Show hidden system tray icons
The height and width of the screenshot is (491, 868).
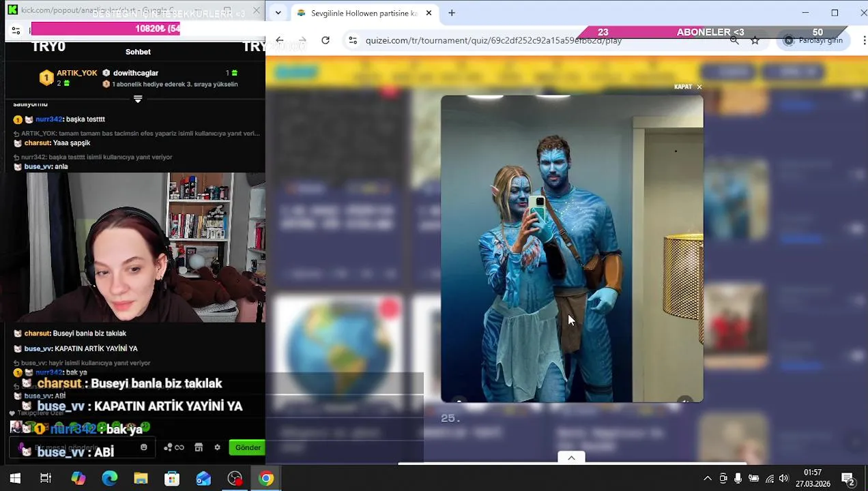[x=708, y=479]
